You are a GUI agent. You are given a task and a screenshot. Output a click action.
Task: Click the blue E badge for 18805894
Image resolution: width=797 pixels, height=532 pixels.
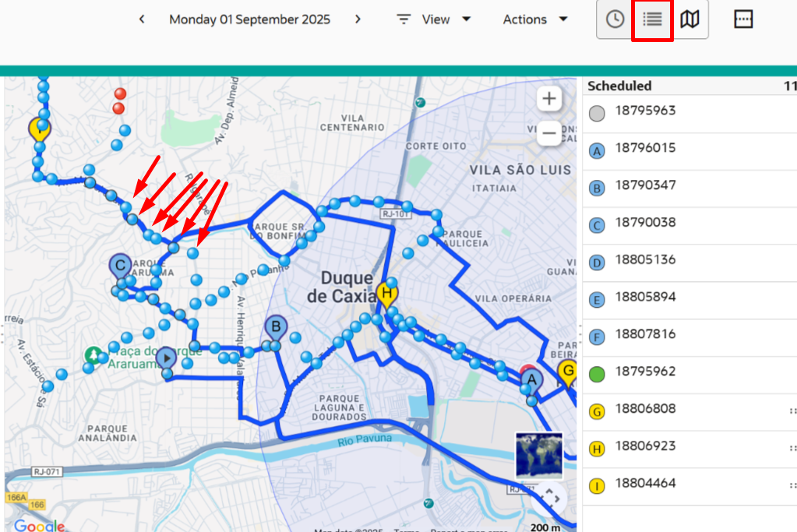(x=597, y=301)
